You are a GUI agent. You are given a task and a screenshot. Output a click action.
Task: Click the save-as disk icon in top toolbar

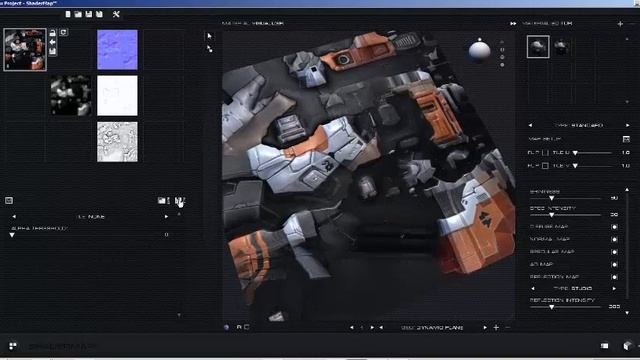(99, 14)
